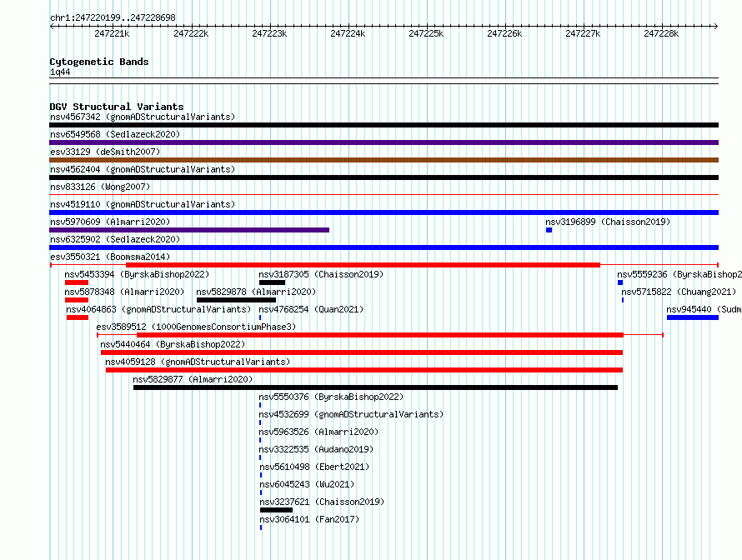
Task: Click the nsv3237621 Chaisson2019 black bar
Action: (x=276, y=510)
